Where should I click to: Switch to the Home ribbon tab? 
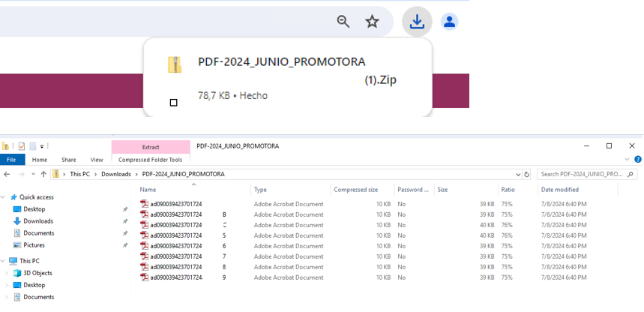pyautogui.click(x=40, y=160)
